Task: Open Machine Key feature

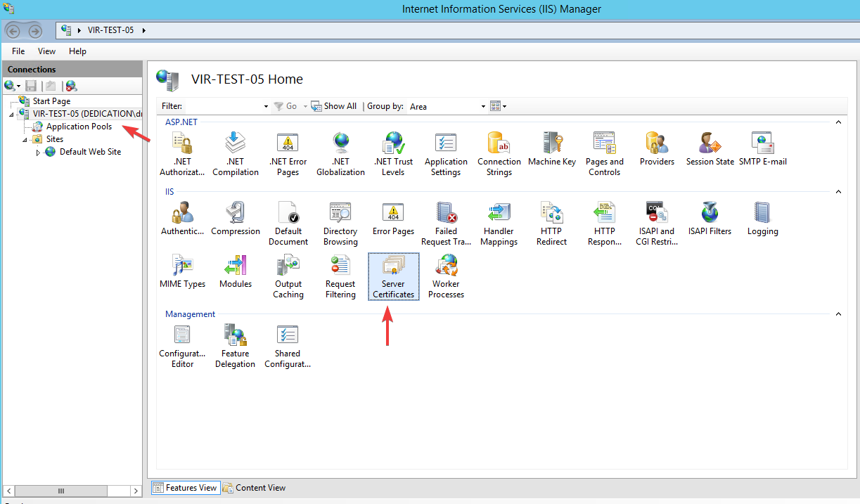Action: (552, 150)
